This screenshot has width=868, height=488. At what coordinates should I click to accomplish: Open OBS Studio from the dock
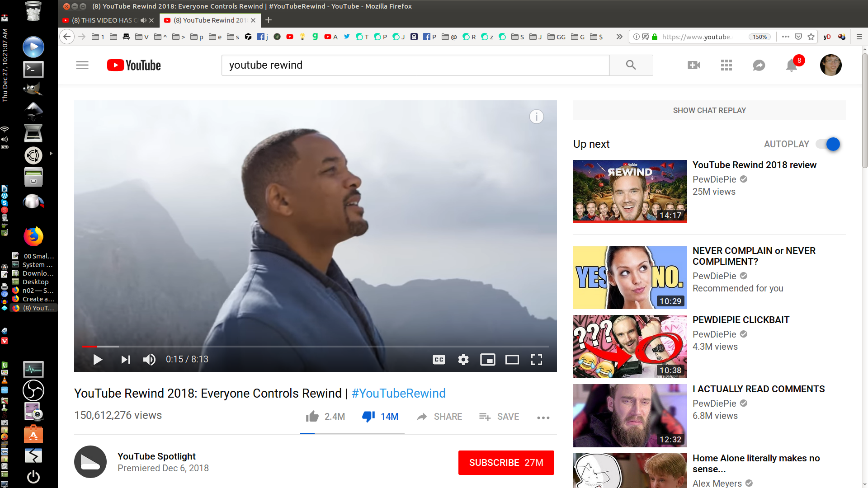click(x=33, y=390)
